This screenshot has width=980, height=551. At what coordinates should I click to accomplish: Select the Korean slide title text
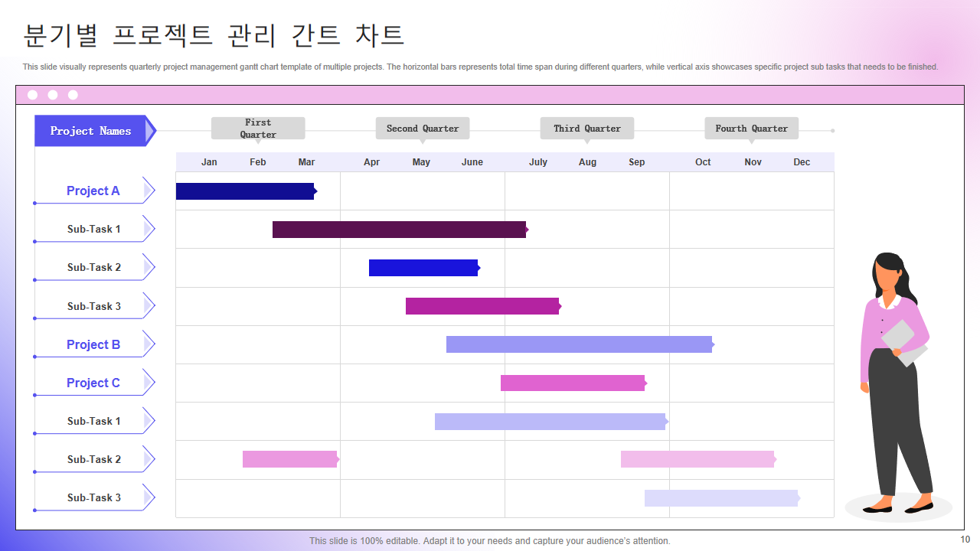click(x=214, y=35)
